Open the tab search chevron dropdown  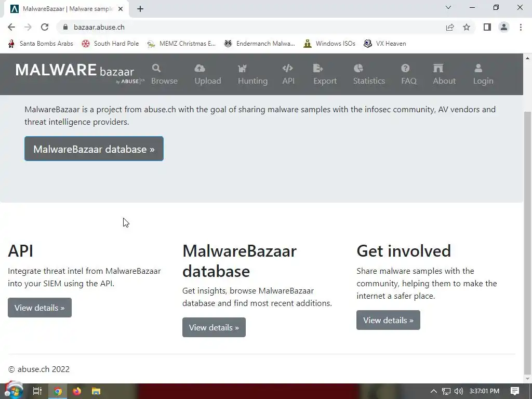(x=448, y=7)
